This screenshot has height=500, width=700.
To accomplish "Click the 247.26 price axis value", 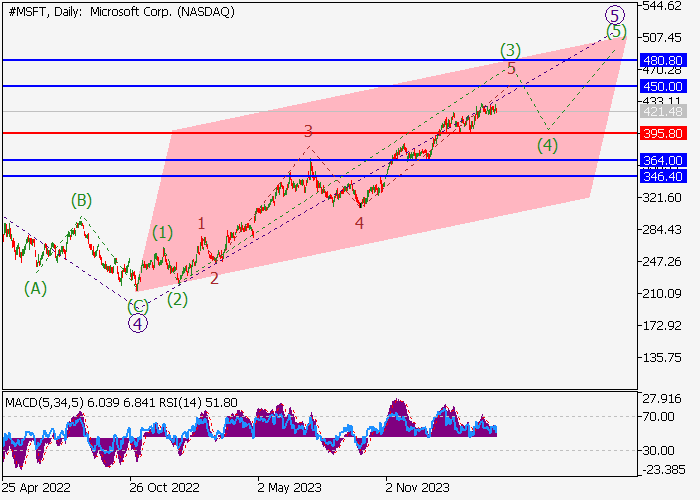I will (662, 262).
